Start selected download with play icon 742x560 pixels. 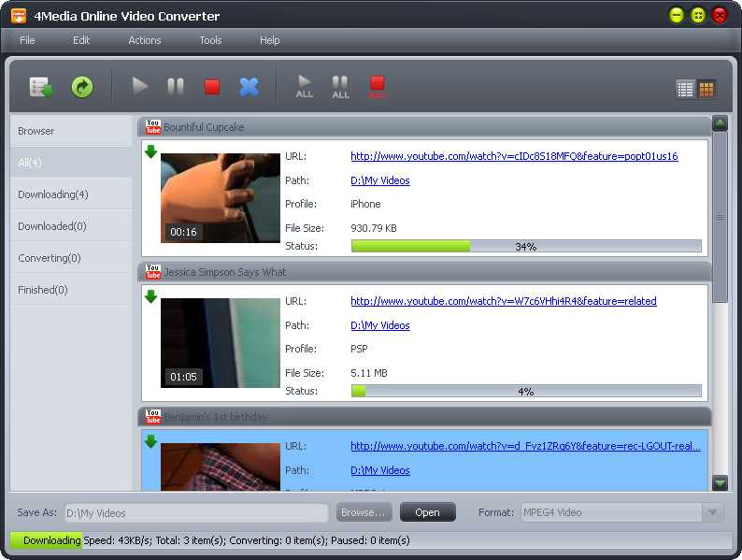click(x=139, y=86)
